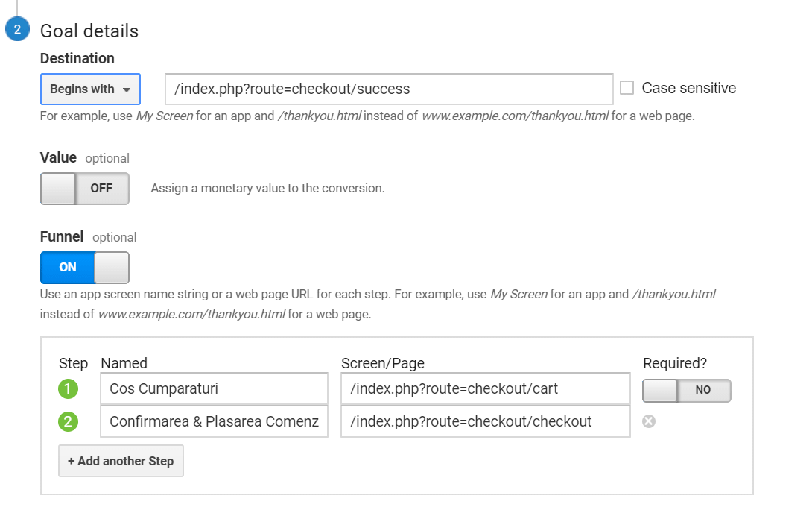Click the Destination label
The height and width of the screenshot is (513, 812).
click(x=77, y=58)
